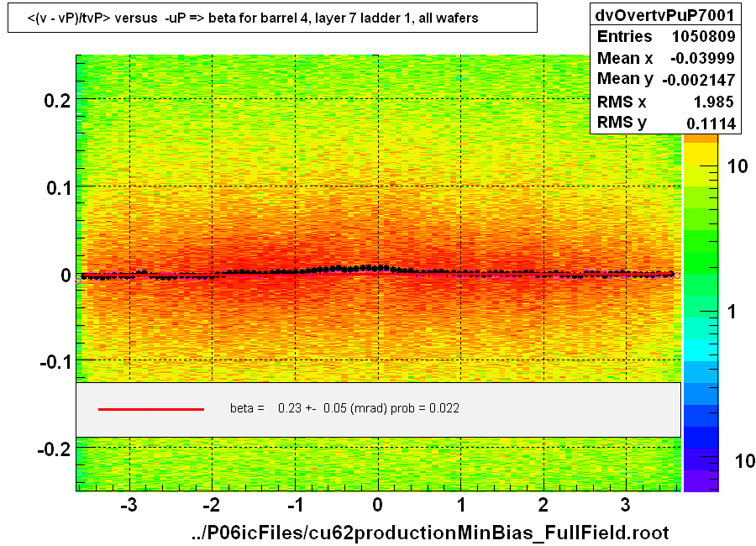Screen dimensions: 756x546
Task: Click the x-axis file name label
Action: click(x=429, y=533)
